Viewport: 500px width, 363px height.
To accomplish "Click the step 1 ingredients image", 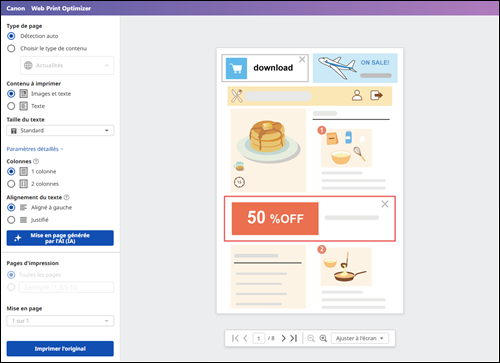I will pyautogui.click(x=346, y=148).
